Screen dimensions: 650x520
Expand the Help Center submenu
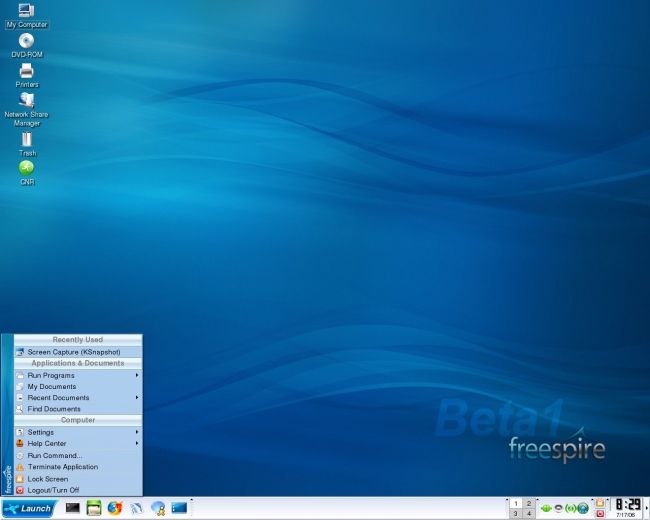(x=76, y=443)
